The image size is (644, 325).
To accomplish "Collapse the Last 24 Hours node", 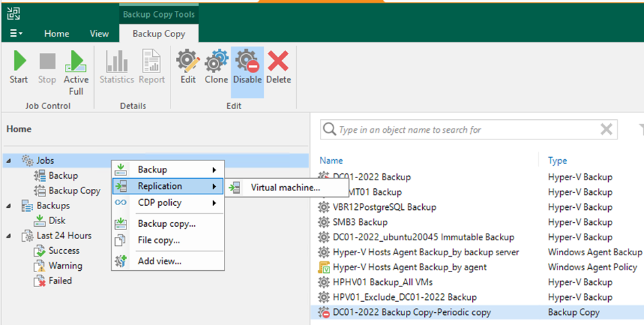I will point(9,236).
